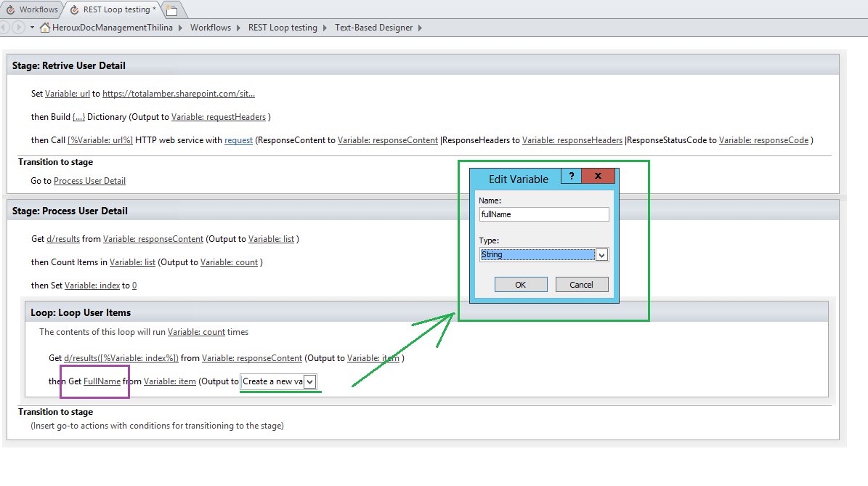Screen dimensions: 868x486
Task: Click the Variable: count link in loop description
Action: (x=197, y=331)
